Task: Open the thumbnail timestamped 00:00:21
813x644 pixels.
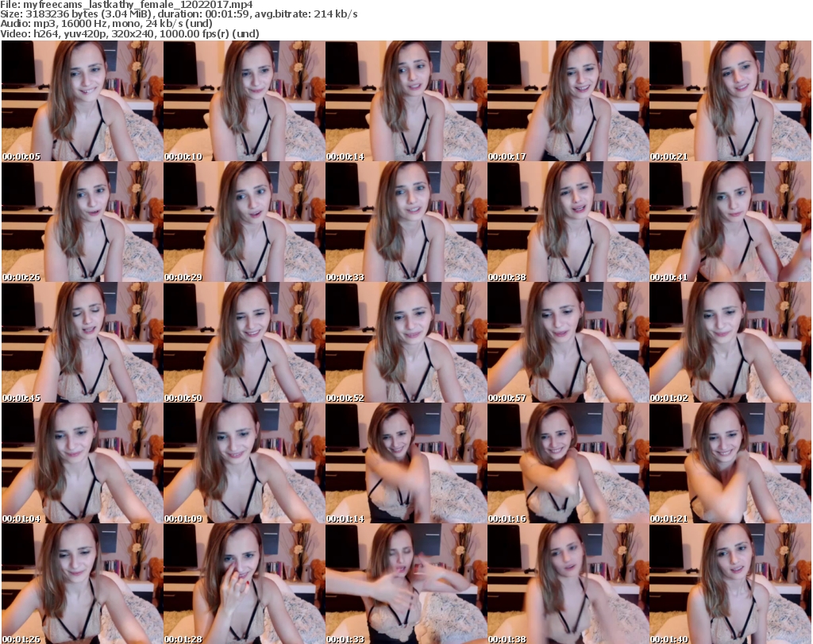Action: (730, 101)
